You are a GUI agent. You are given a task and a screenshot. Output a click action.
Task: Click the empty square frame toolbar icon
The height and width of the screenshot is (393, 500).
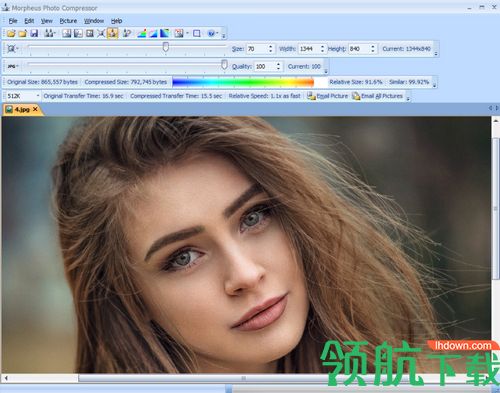click(197, 33)
